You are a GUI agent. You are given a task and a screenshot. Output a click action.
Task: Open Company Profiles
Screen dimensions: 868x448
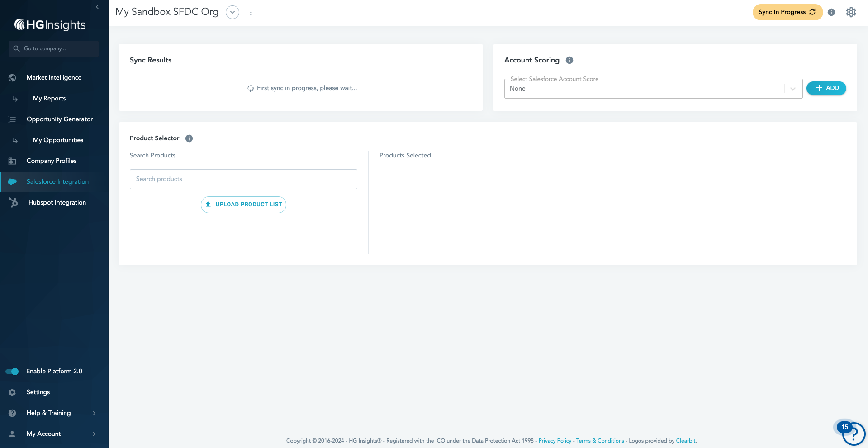tap(52, 161)
